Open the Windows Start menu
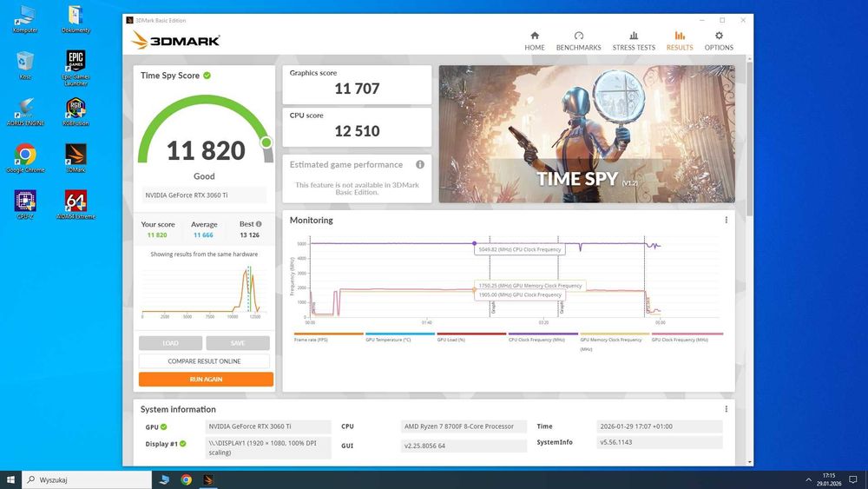The height and width of the screenshot is (489, 868). tap(10, 479)
